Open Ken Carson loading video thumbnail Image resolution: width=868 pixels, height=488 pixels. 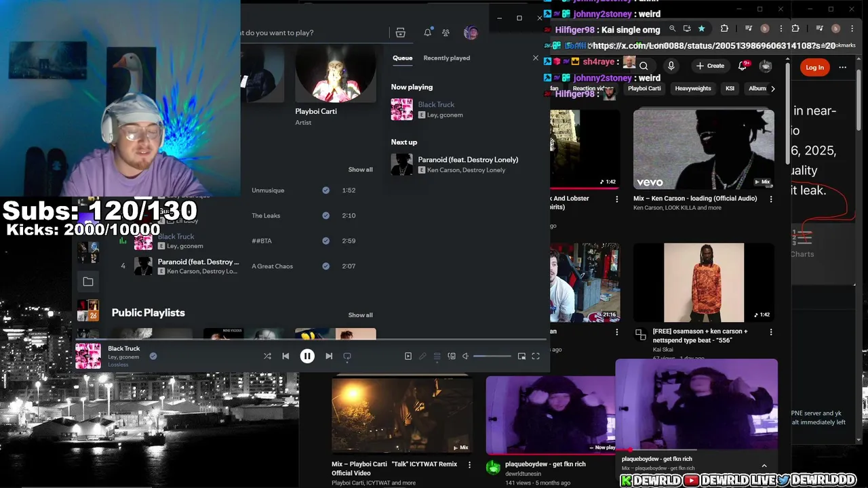tap(703, 149)
